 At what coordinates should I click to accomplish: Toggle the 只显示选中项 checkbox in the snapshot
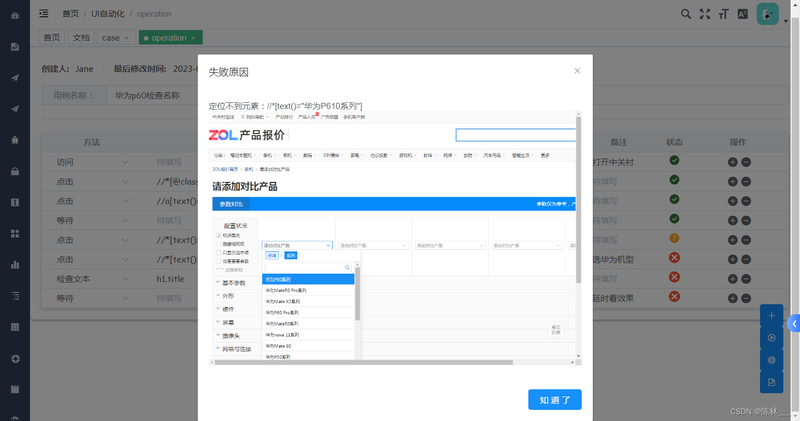point(219,253)
